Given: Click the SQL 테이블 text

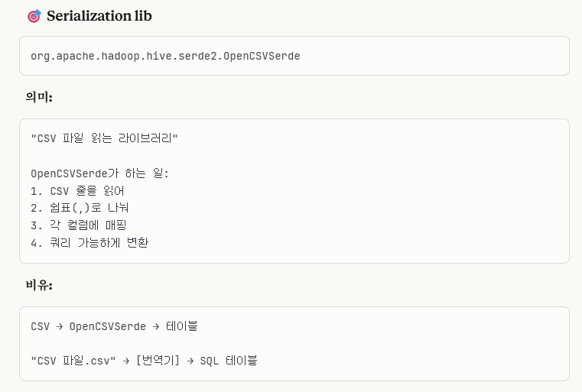Looking at the screenshot, I should tap(228, 361).
